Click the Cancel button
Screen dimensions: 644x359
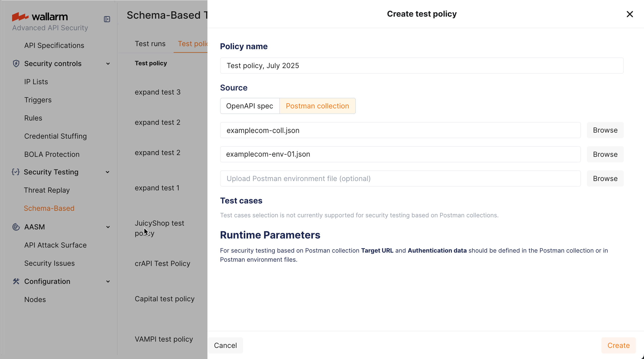click(x=225, y=345)
